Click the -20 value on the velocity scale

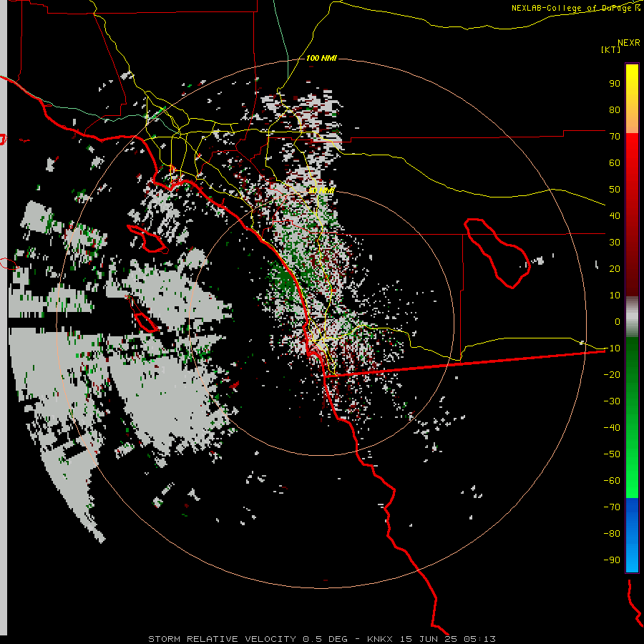coord(612,374)
